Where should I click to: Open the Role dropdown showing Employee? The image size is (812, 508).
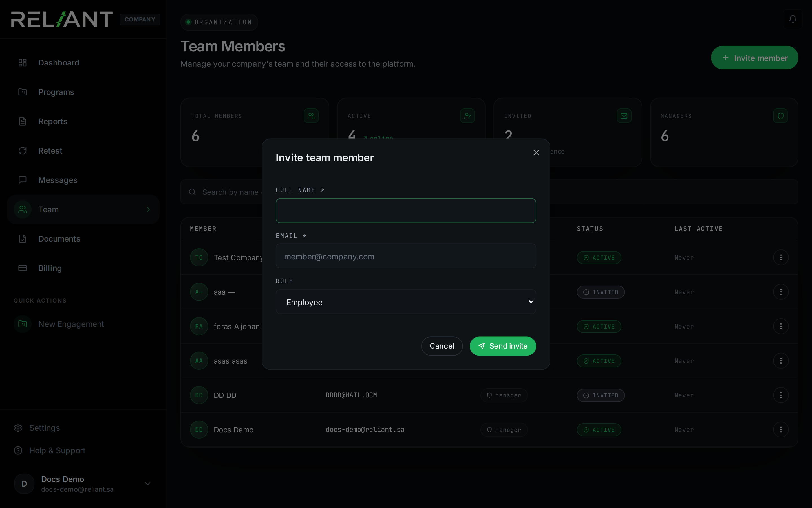click(406, 302)
